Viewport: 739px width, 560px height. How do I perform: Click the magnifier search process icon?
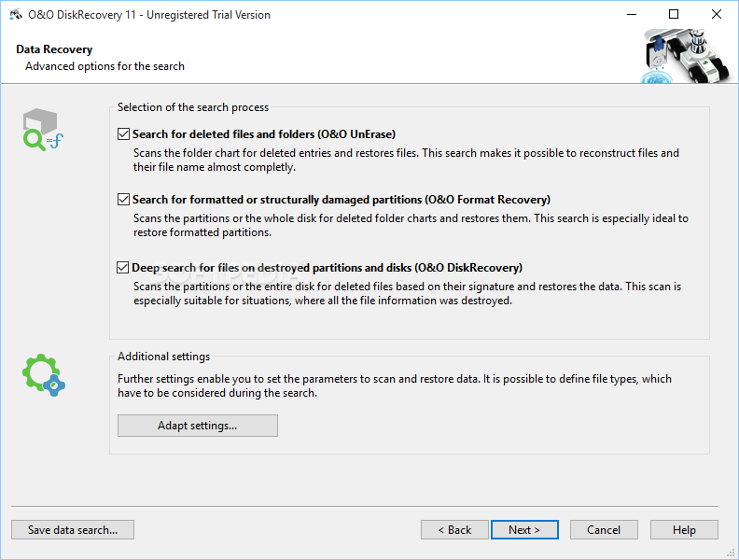[41, 130]
